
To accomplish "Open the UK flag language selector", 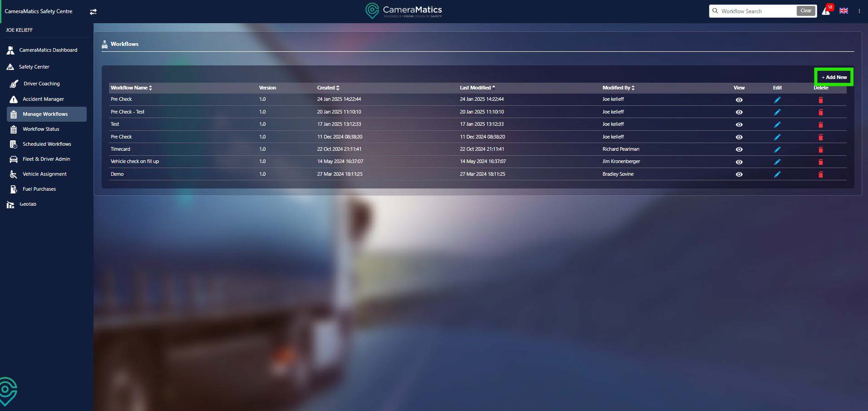I will coord(843,11).
